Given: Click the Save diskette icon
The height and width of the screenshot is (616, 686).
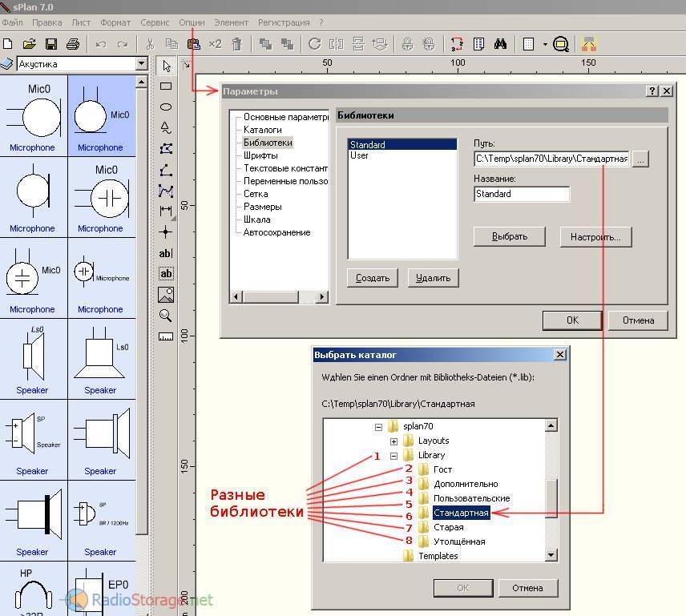Looking at the screenshot, I should (x=51, y=44).
